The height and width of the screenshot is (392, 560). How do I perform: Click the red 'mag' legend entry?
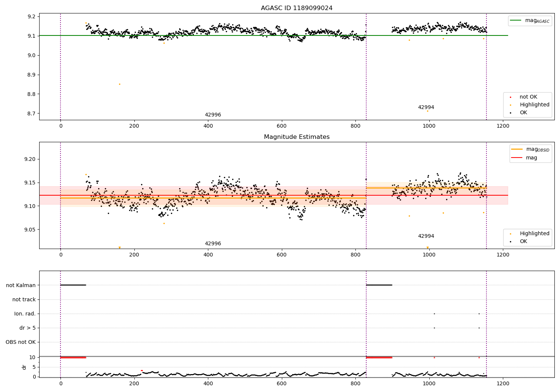click(525, 158)
